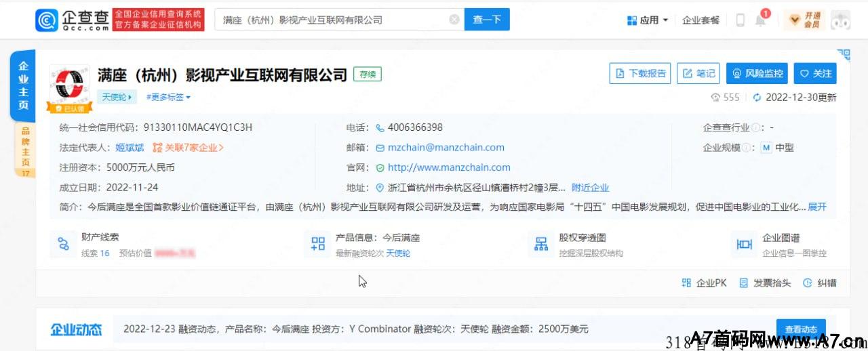
Task: Click the 企业动态 heading
Action: [x=76, y=330]
